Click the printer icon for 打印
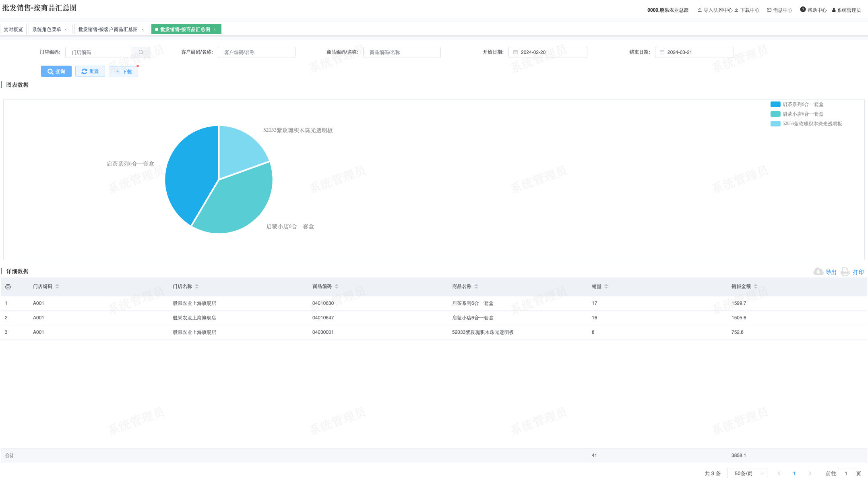The image size is (868, 478). pos(845,272)
